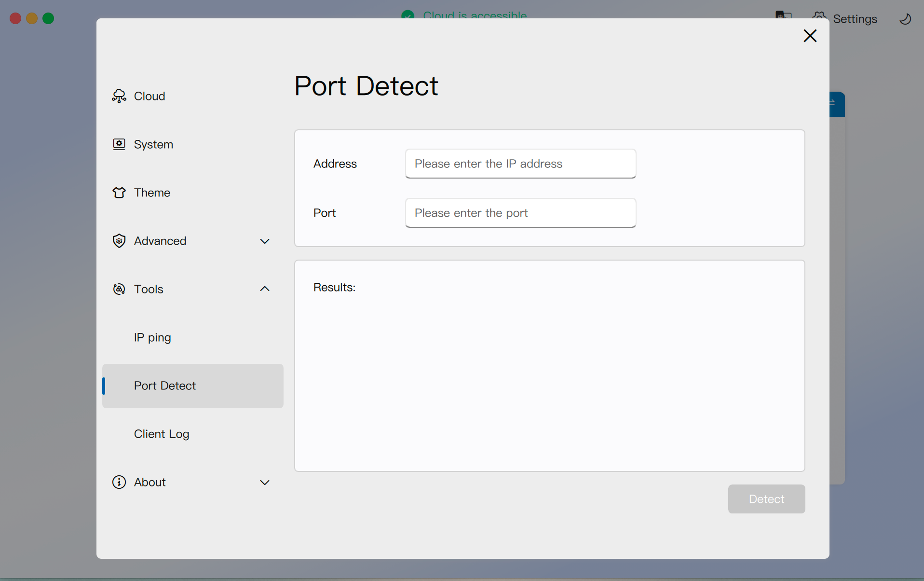Click the Theme shirt icon
Screen dimensions: 924x581
pos(119,193)
